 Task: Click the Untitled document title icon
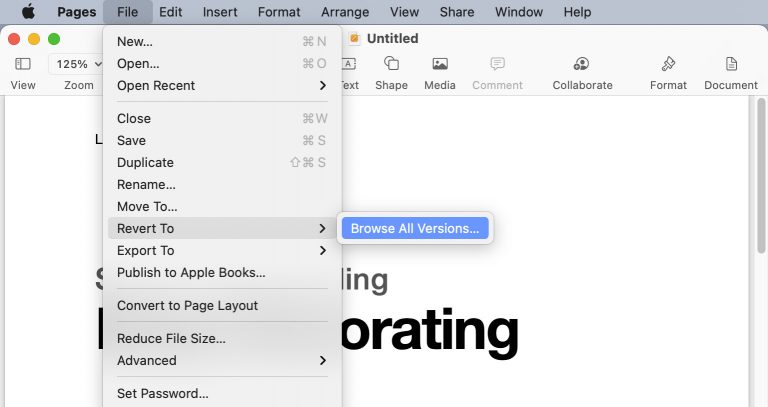pyautogui.click(x=354, y=38)
